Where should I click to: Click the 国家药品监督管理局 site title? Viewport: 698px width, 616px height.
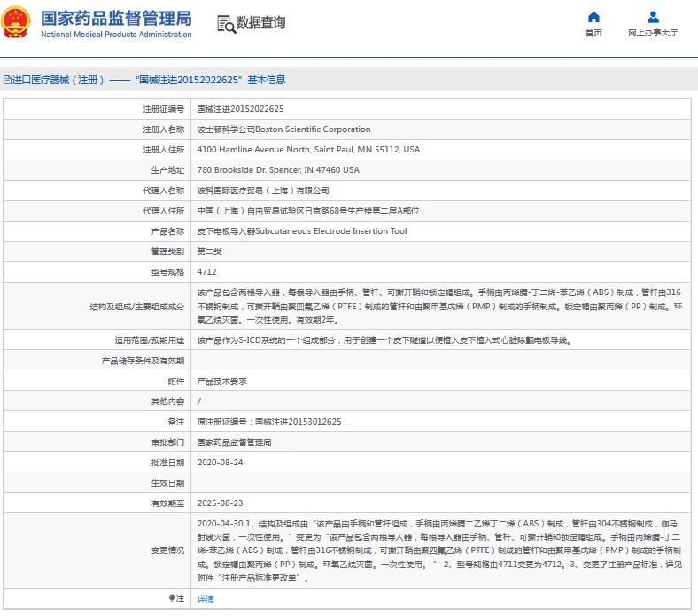(116, 19)
